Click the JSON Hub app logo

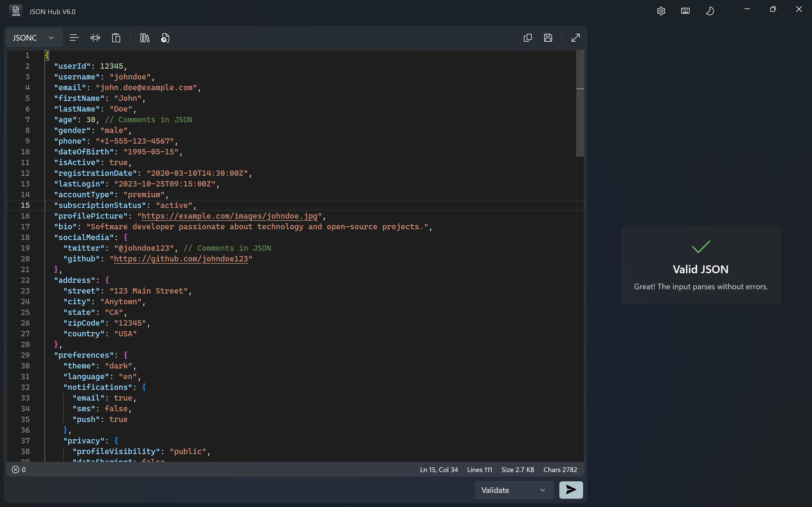15,11
